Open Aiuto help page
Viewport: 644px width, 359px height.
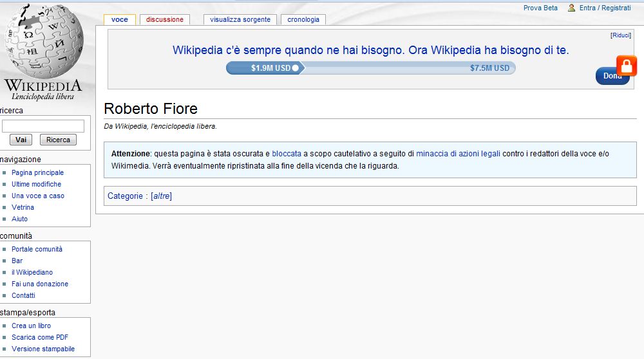tap(19, 219)
